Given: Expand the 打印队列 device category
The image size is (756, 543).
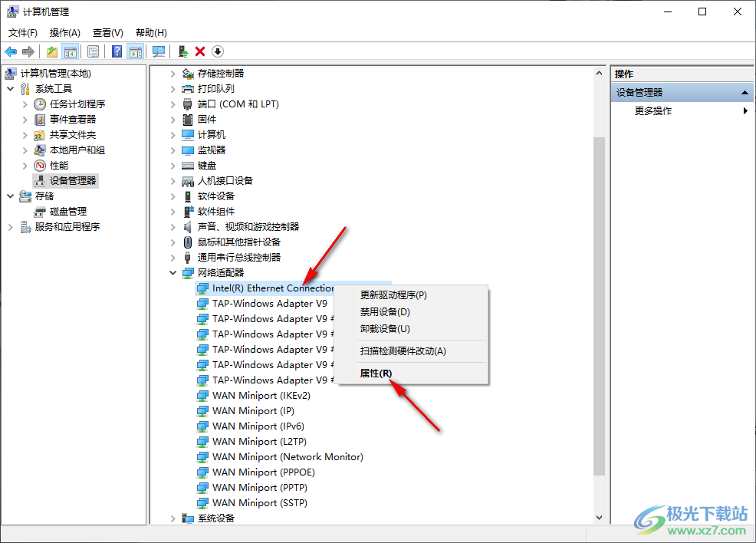Looking at the screenshot, I should pyautogui.click(x=173, y=89).
